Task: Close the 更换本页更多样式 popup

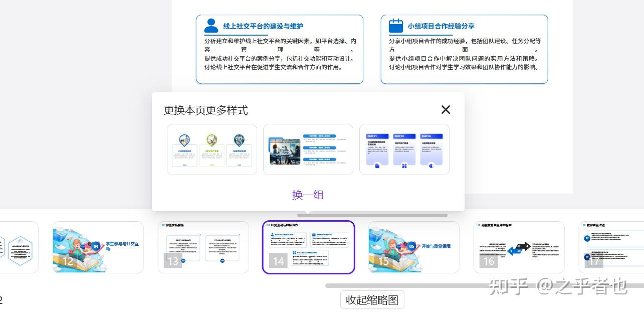Action: pos(446,110)
